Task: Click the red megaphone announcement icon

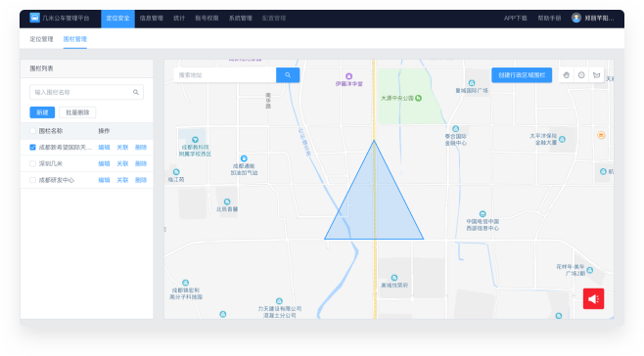Action: point(593,299)
